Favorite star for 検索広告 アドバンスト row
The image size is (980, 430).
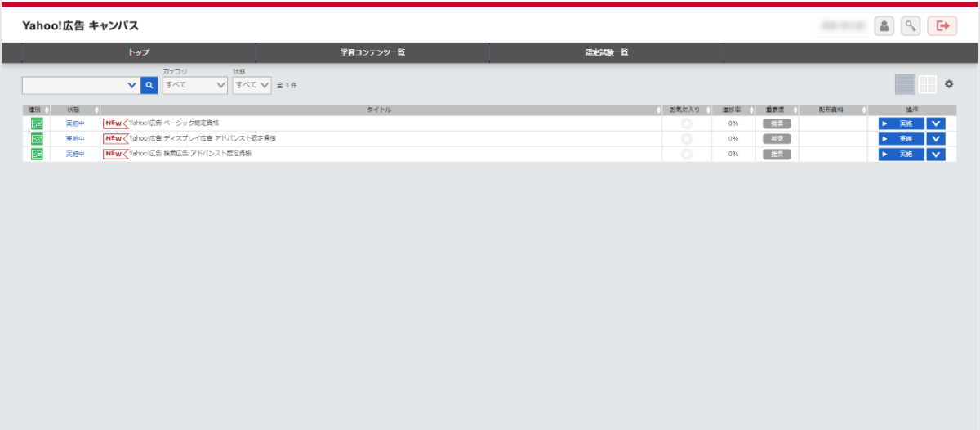pyautogui.click(x=687, y=154)
